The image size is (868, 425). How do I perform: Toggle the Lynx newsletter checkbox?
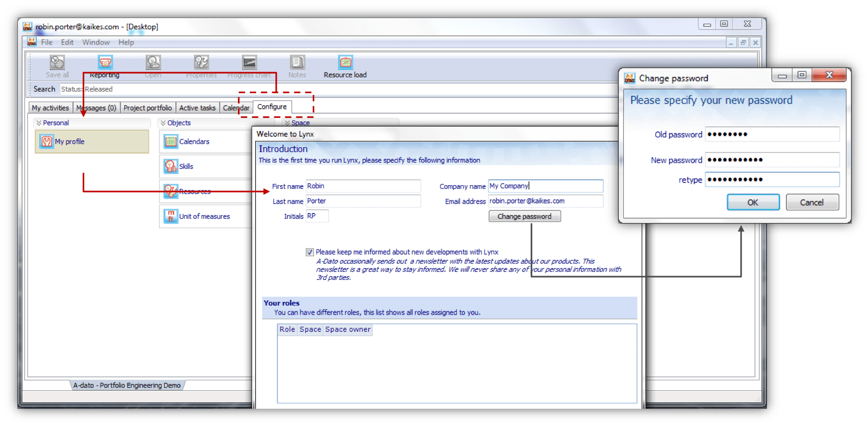click(x=310, y=252)
